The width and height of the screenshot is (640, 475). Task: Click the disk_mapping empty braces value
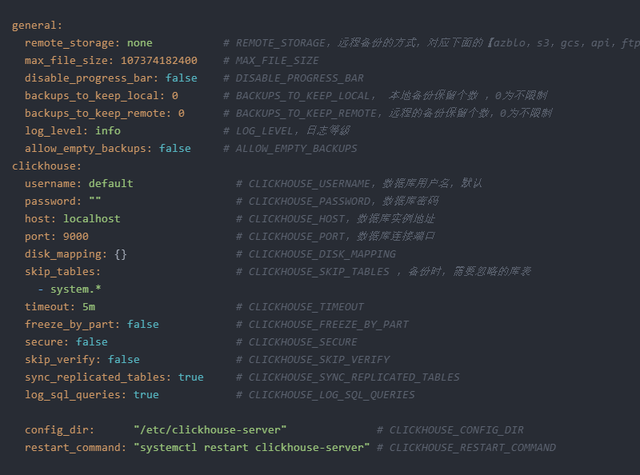click(120, 254)
